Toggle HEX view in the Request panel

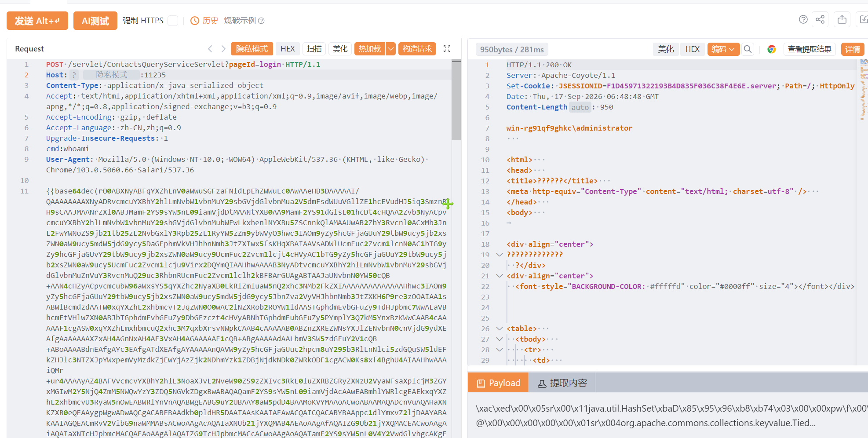(x=288, y=49)
